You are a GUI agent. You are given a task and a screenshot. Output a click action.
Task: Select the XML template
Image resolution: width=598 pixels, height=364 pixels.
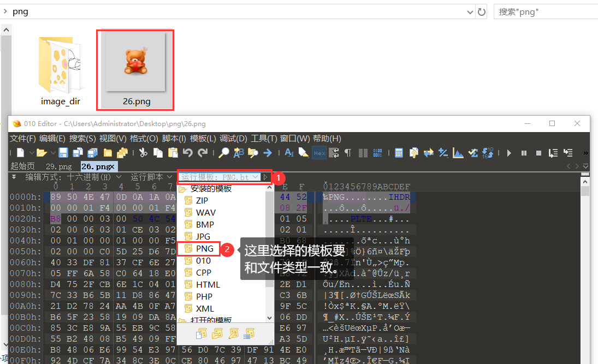point(205,309)
